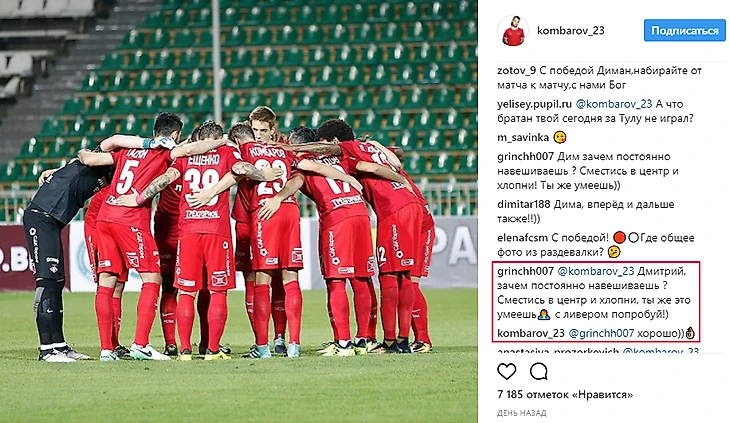Click the team huddle photo
The width and height of the screenshot is (730, 423).
tap(238, 212)
